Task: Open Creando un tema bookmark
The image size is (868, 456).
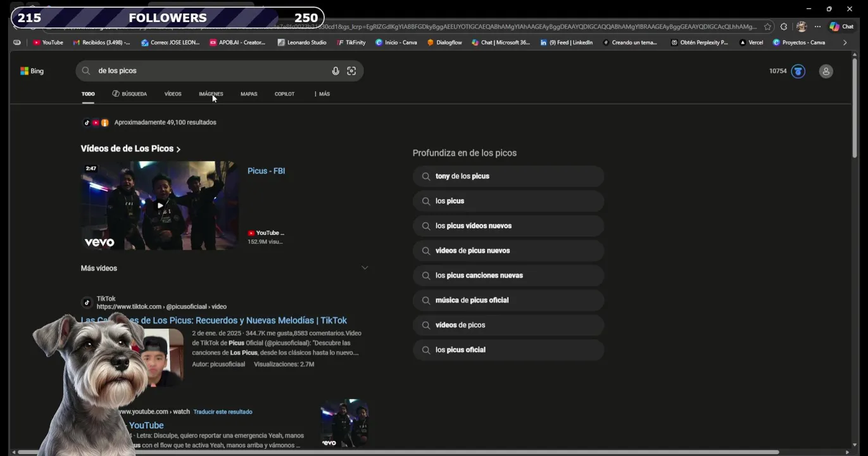Action: (630, 42)
